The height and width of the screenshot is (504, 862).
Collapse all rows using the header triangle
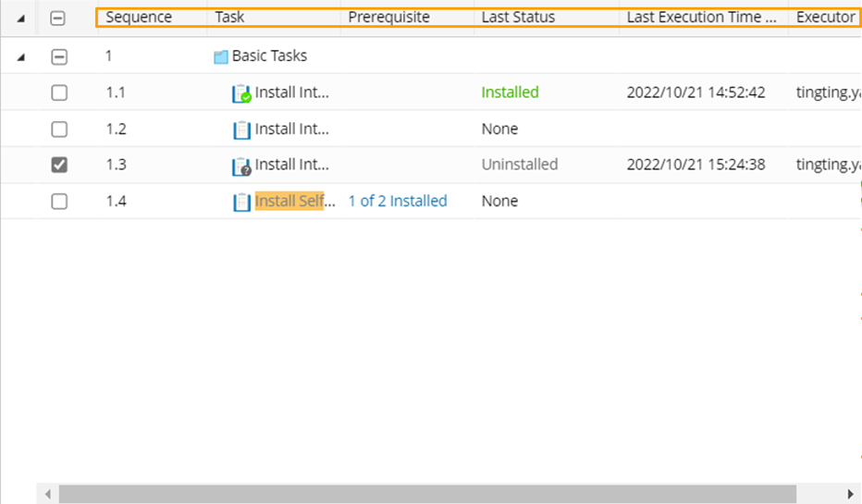[21, 18]
